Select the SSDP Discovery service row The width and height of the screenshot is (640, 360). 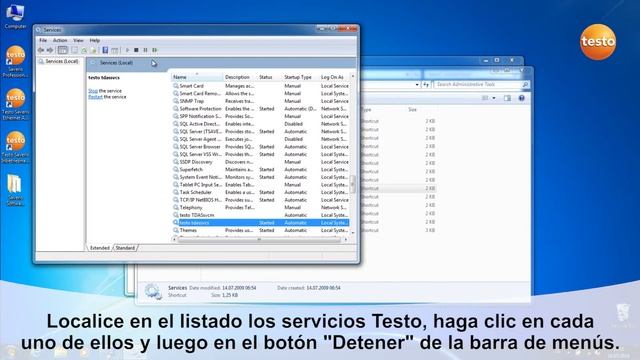[260, 162]
